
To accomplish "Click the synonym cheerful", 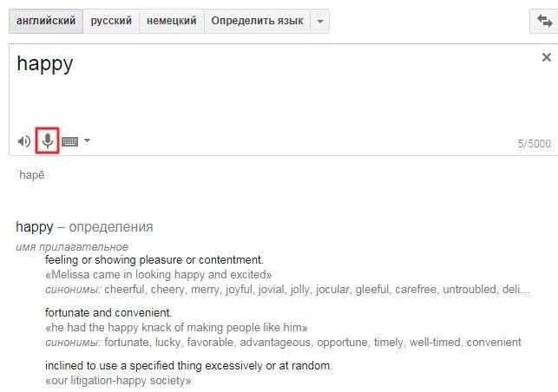I will [x=125, y=289].
